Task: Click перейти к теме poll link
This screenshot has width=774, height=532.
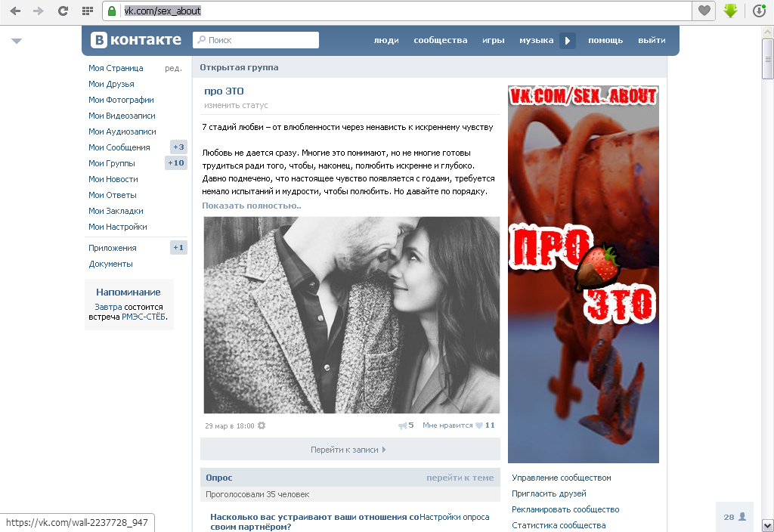Action: 460,478
